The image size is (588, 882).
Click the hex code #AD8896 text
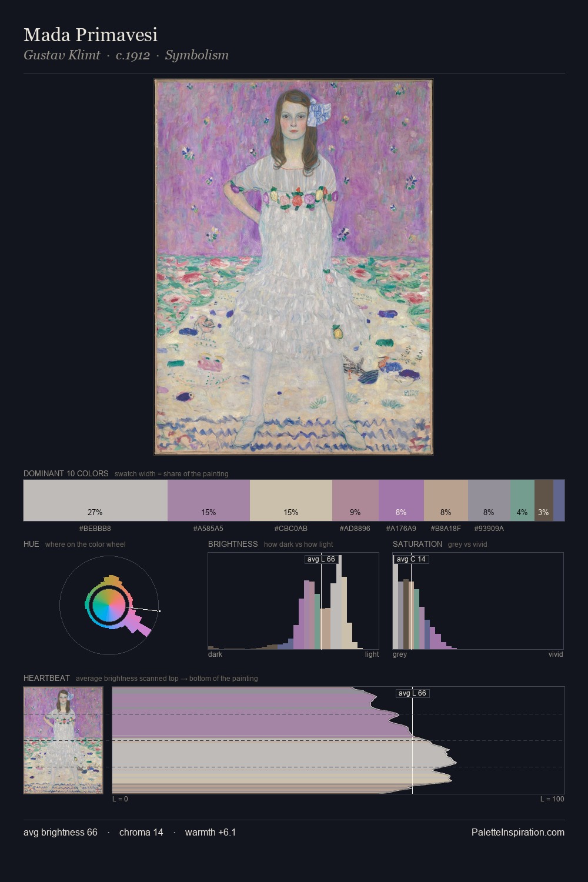(x=355, y=528)
